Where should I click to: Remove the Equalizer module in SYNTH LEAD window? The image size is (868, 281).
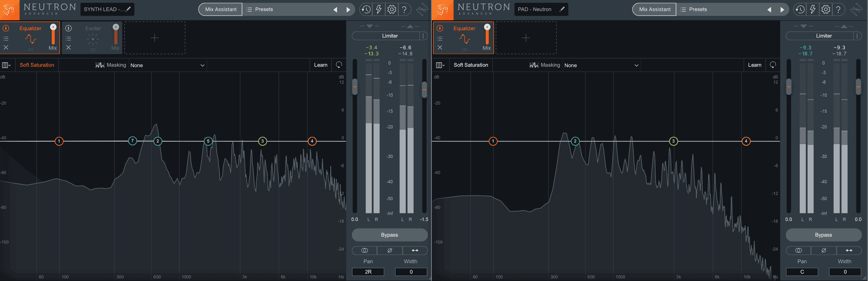pos(6,47)
